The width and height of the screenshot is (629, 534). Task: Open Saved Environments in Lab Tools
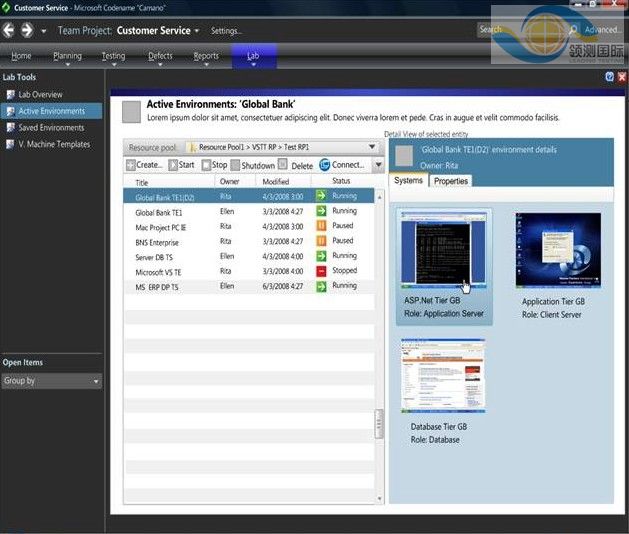click(51, 128)
